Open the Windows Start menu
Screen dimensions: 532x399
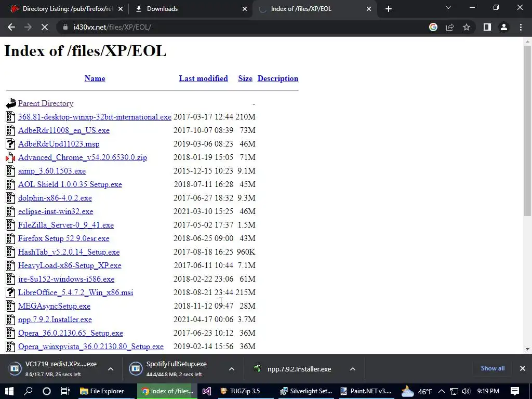(x=9, y=391)
